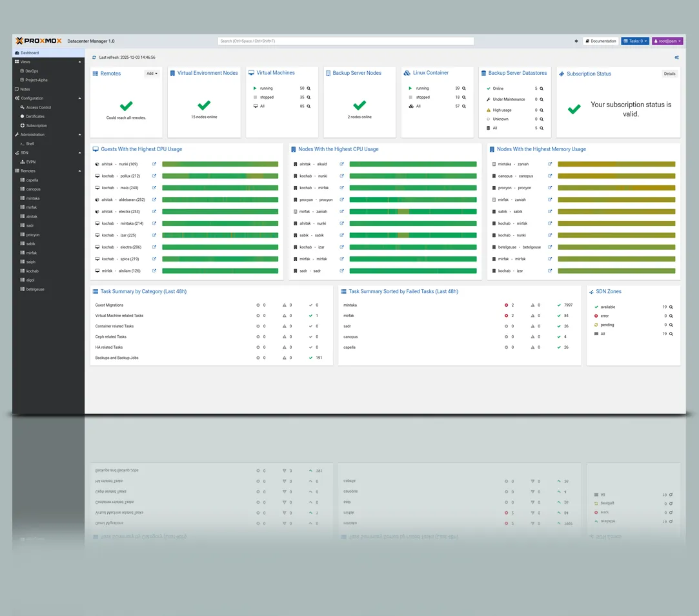Open external link for mintaka zaniah memory row

(x=550, y=164)
